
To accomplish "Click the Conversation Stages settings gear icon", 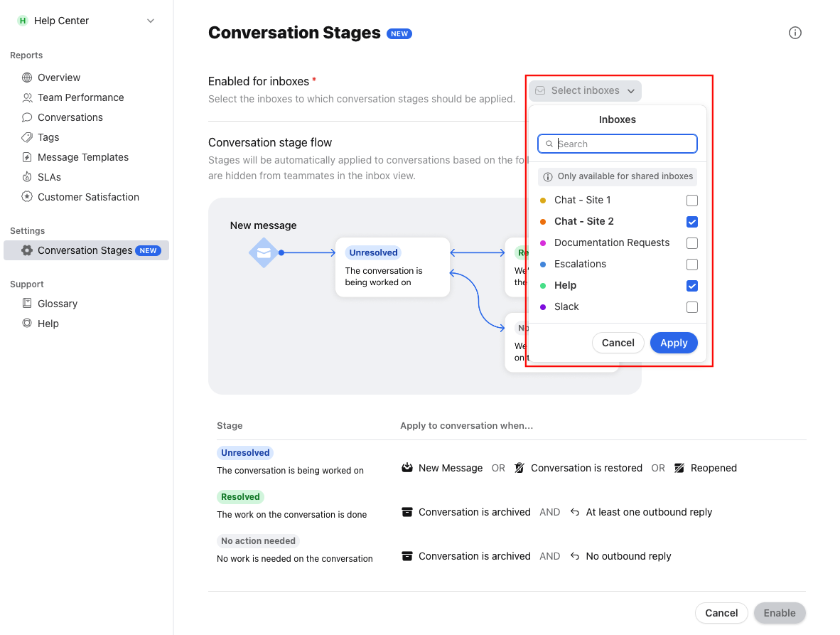I will (x=26, y=250).
